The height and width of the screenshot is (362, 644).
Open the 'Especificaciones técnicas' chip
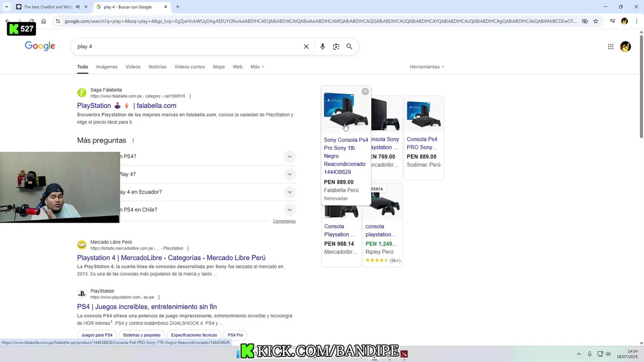click(194, 335)
